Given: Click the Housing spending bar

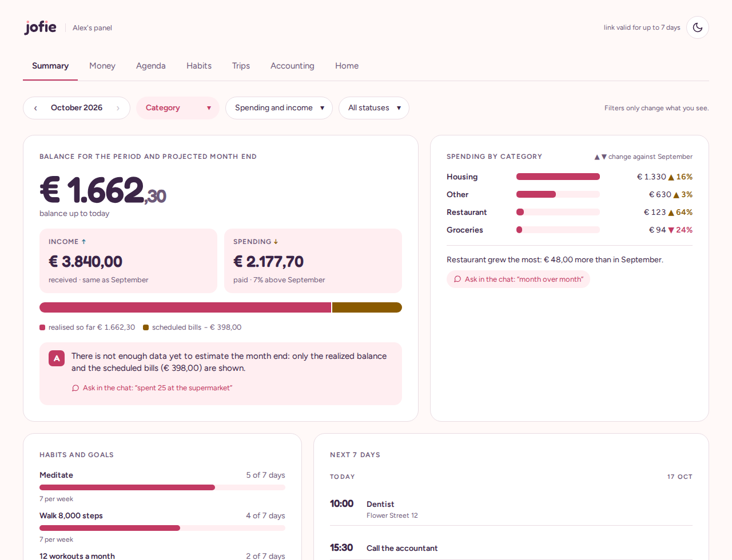Looking at the screenshot, I should pyautogui.click(x=558, y=177).
